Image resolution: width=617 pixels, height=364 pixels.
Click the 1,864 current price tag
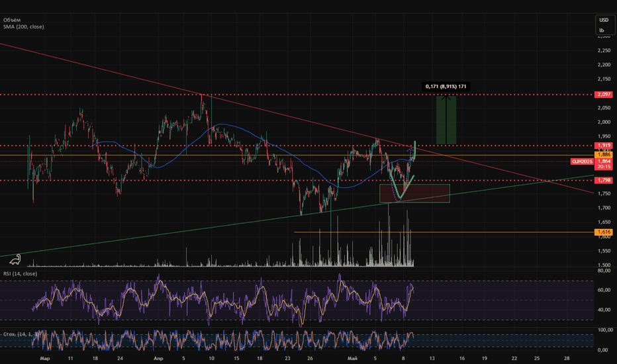(x=604, y=161)
